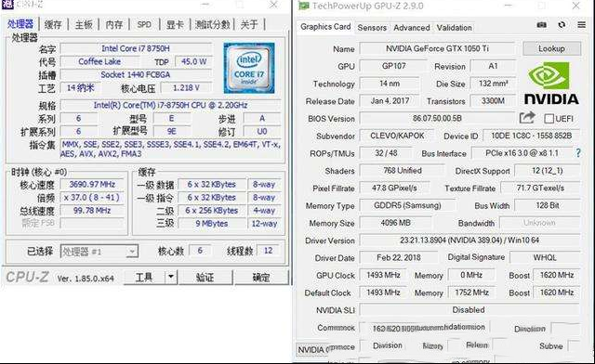Open the 关于 tab in CPU-Z

[249, 25]
